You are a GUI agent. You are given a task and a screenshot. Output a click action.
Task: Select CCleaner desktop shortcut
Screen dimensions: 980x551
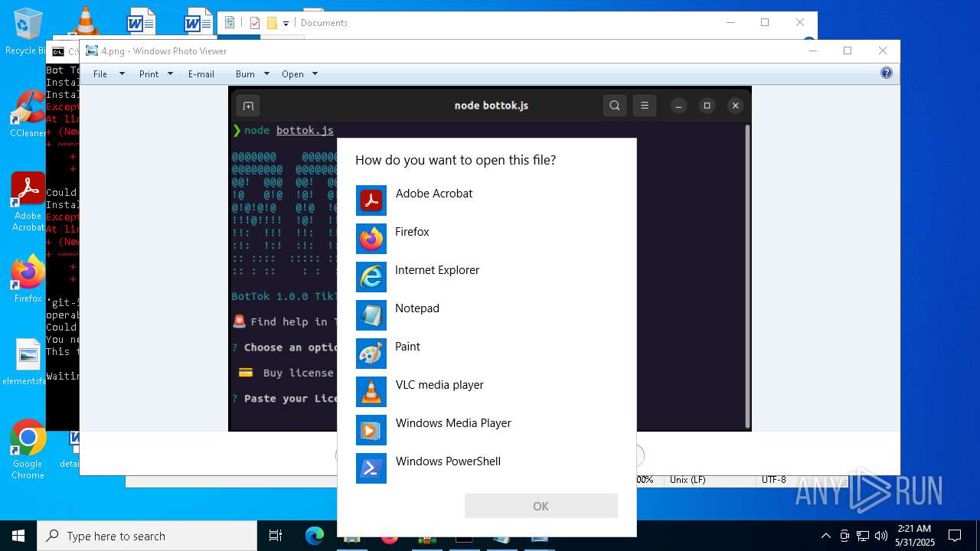pyautogui.click(x=28, y=115)
